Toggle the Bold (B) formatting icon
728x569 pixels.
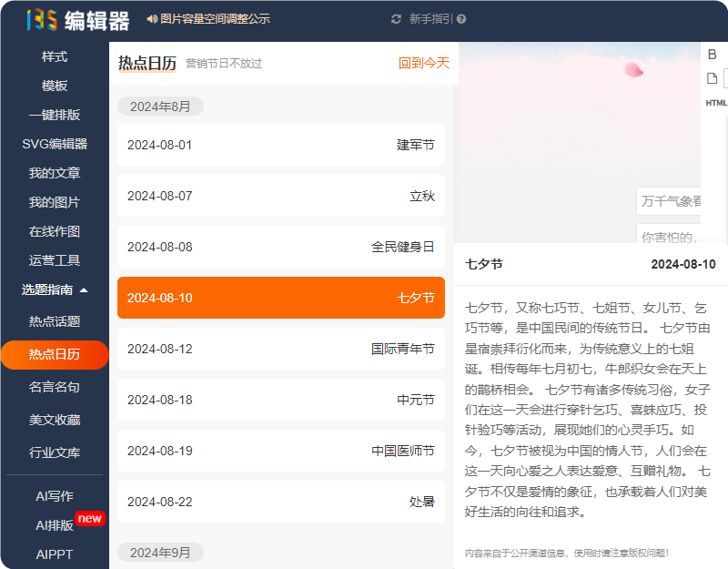pos(713,54)
